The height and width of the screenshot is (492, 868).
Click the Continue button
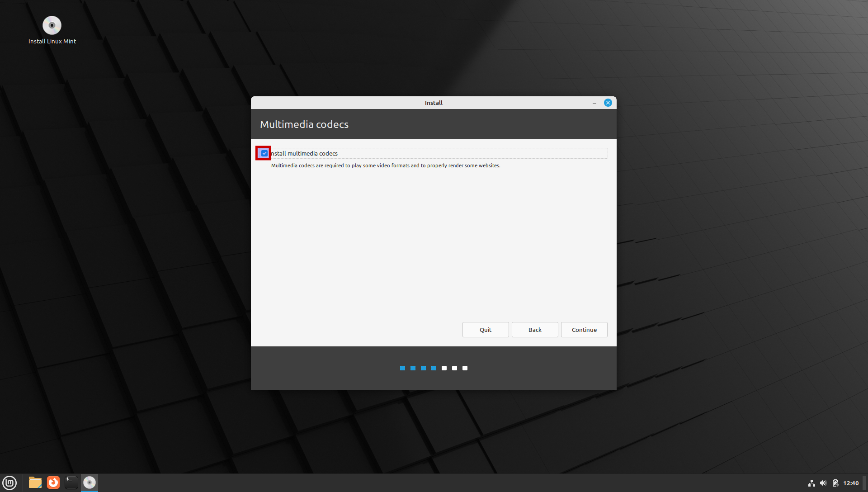[x=584, y=330]
